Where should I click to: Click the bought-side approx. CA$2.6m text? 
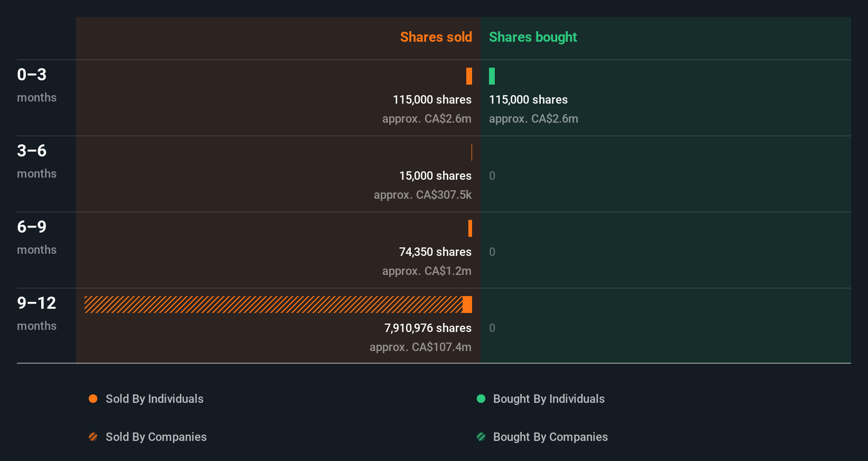[x=533, y=118]
